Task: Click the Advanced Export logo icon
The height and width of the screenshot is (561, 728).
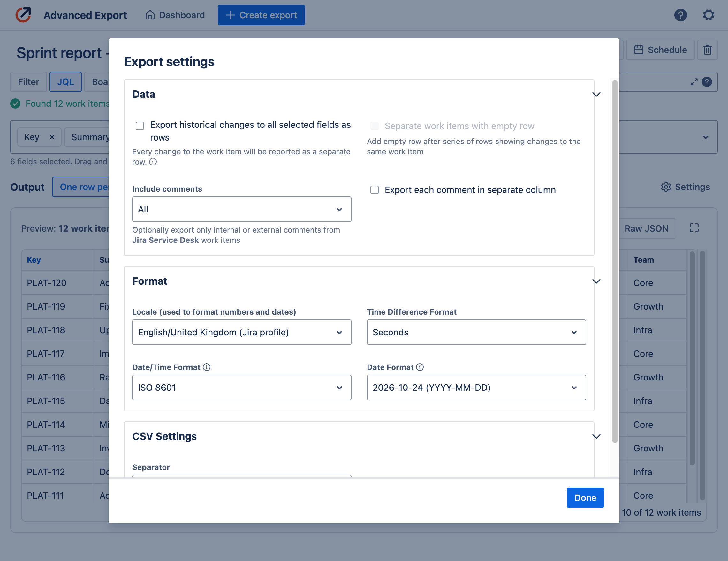Action: point(23,15)
